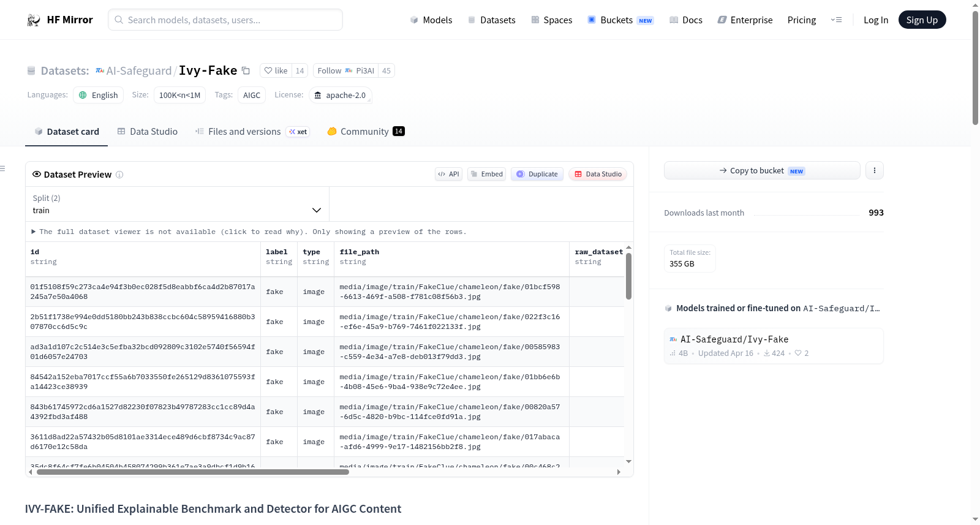Select the file path ending 01bcf598 row

click(x=451, y=292)
